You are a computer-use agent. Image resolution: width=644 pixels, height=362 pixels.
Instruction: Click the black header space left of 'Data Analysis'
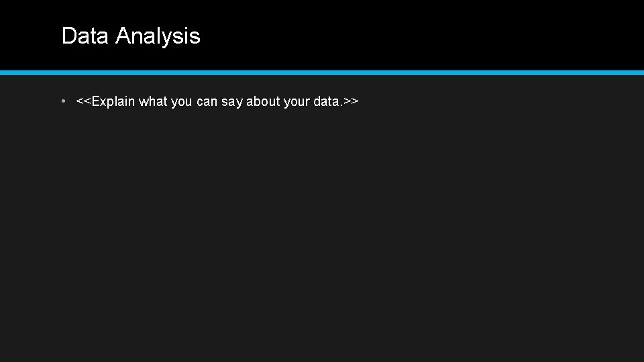click(30, 36)
